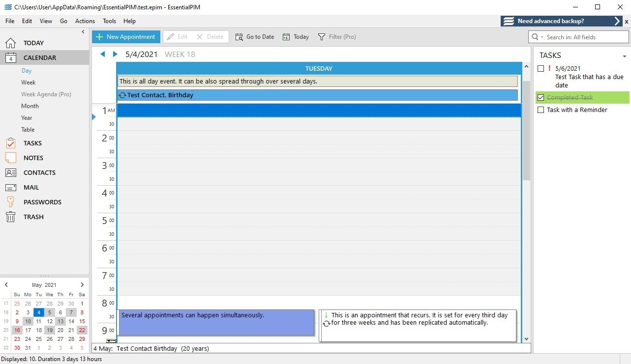Switch to Table calendar view
The width and height of the screenshot is (631, 364).
(28, 130)
